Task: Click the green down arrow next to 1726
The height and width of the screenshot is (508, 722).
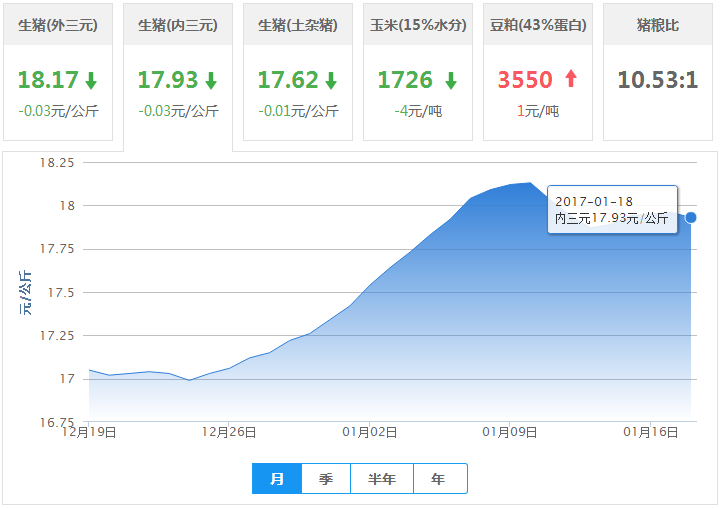Action: click(x=451, y=81)
